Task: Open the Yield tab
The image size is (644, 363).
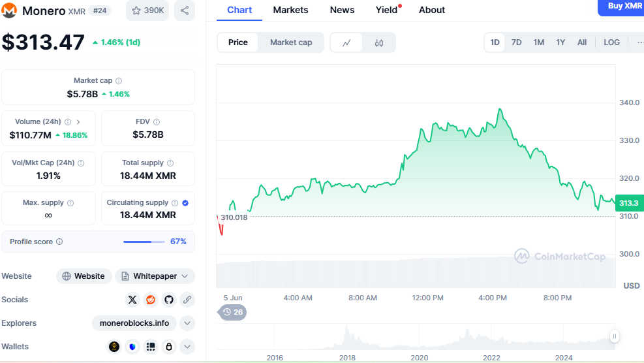Action: click(386, 10)
